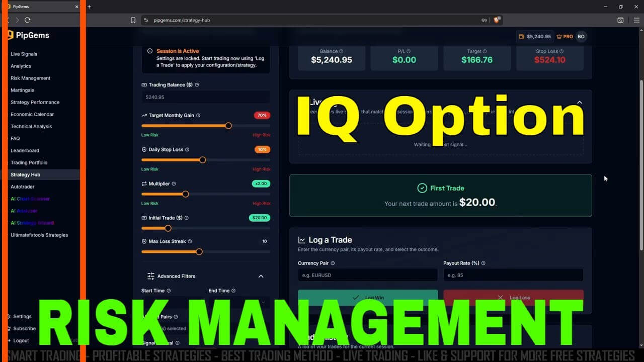Open Ultimatefxtools Strategies in the sidebar
644x362 pixels.
tap(39, 235)
